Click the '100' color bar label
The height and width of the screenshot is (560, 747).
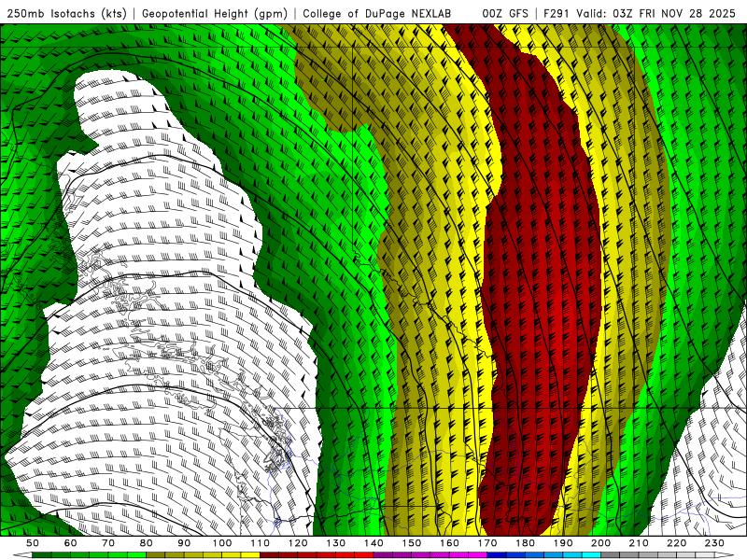(222, 543)
